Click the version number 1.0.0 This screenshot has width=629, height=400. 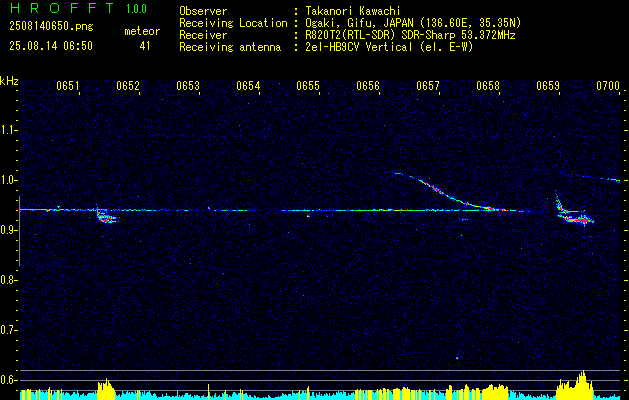(136, 9)
